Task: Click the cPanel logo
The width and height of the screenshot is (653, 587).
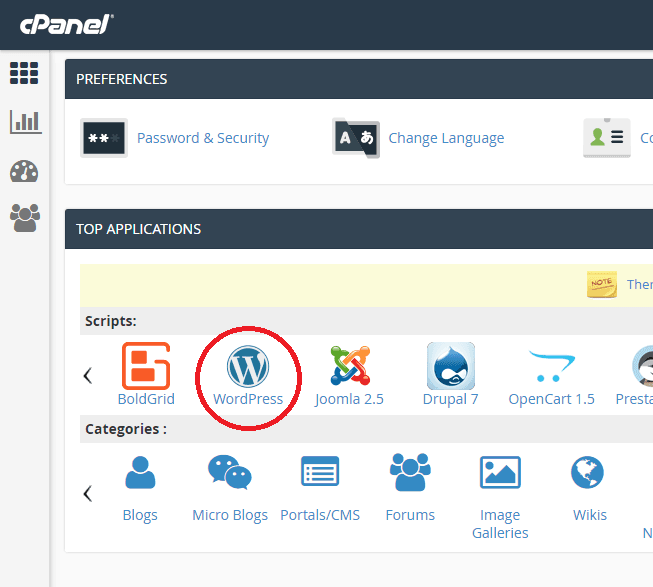Action: click(x=67, y=25)
